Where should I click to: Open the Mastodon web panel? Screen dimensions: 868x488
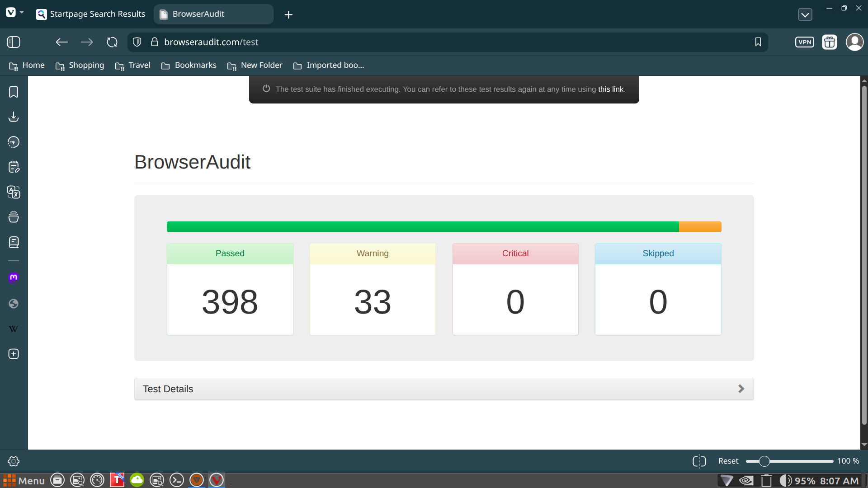[x=14, y=277]
